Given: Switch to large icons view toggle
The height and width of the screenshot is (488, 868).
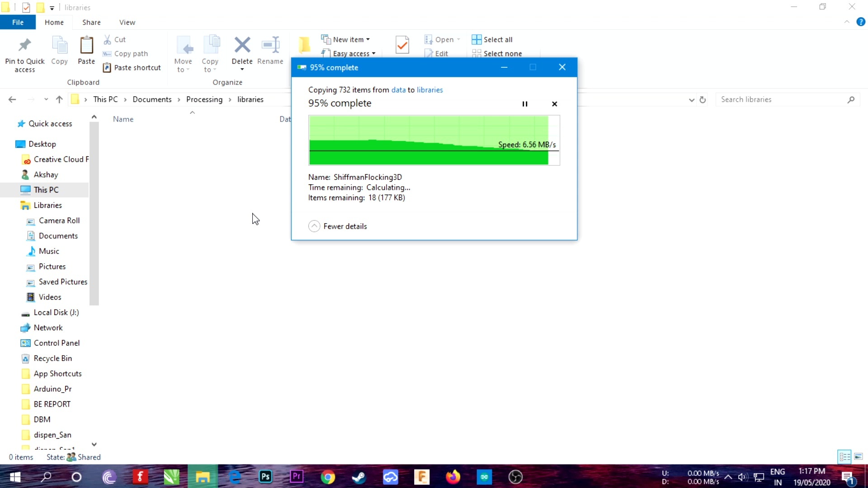Looking at the screenshot, I should [859, 457].
